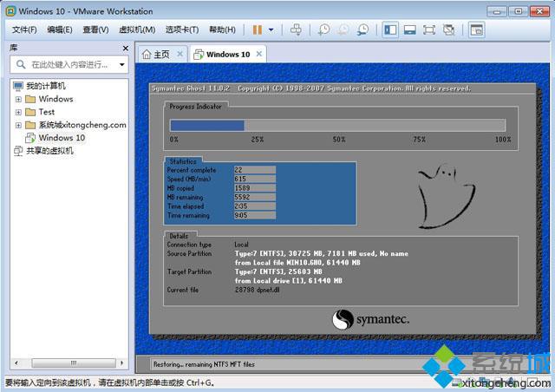Click the MB remaining value 5592
Viewport: 555px width, 392px height.
click(x=254, y=197)
